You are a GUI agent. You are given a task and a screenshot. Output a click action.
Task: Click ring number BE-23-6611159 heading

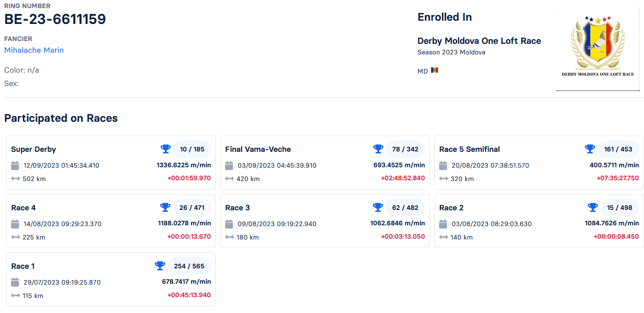point(55,19)
